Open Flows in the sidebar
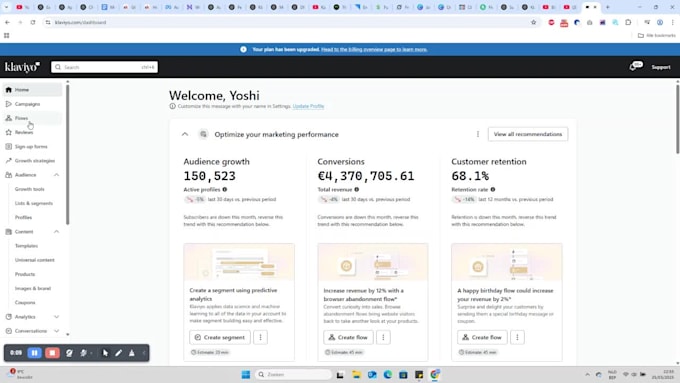Viewport: 680px width, 383px height. (32, 118)
